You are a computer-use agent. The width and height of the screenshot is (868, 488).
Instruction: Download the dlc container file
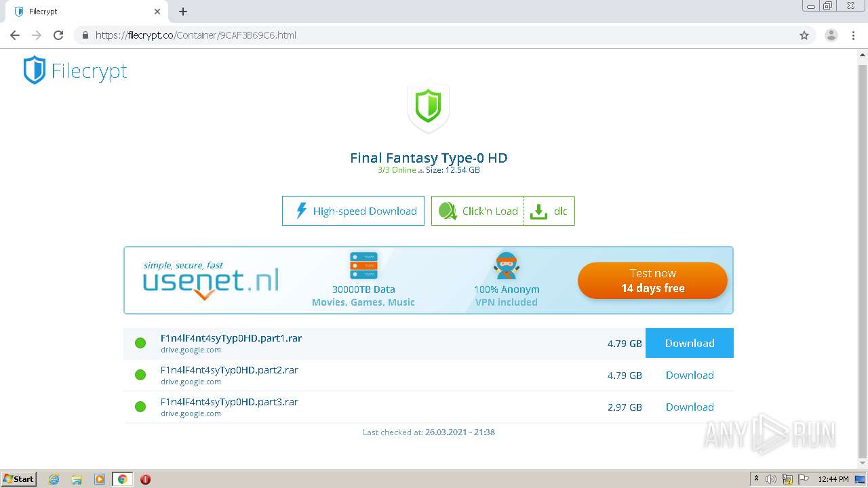[549, 211]
